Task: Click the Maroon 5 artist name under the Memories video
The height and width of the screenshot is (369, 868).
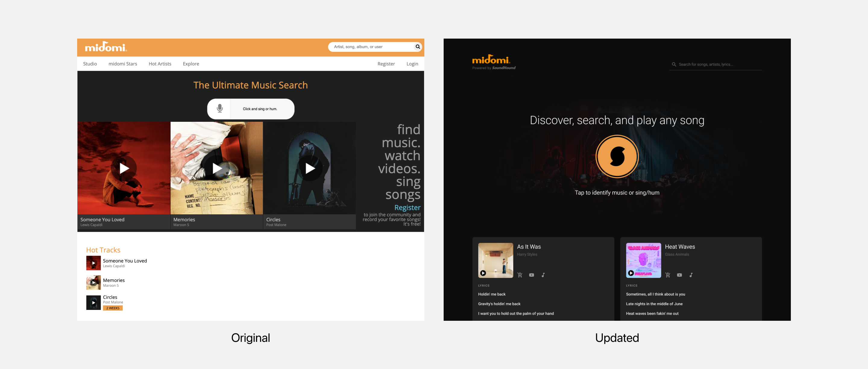Action: (181, 225)
